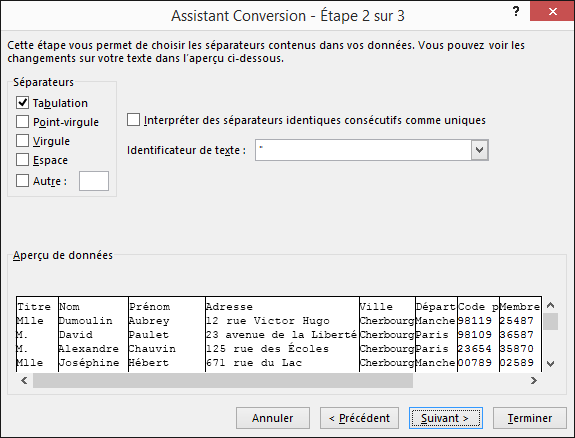Click the Aubrey cell in preview

click(149, 321)
